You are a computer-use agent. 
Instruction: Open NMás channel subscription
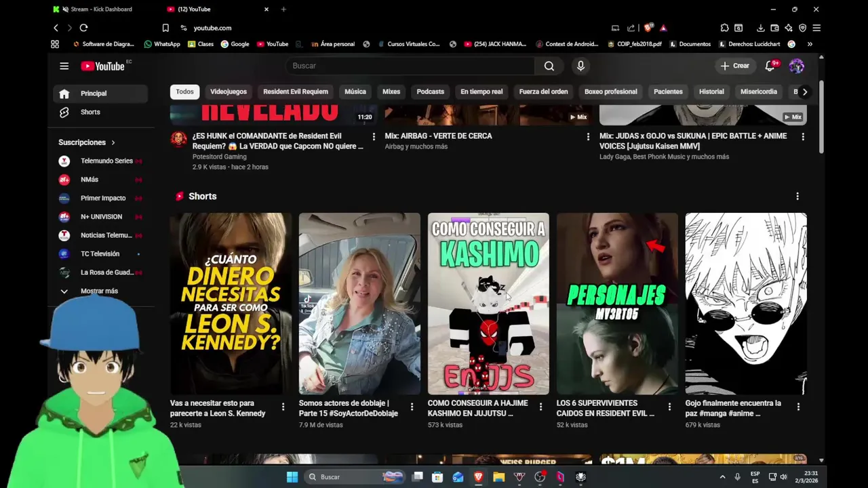(100, 180)
